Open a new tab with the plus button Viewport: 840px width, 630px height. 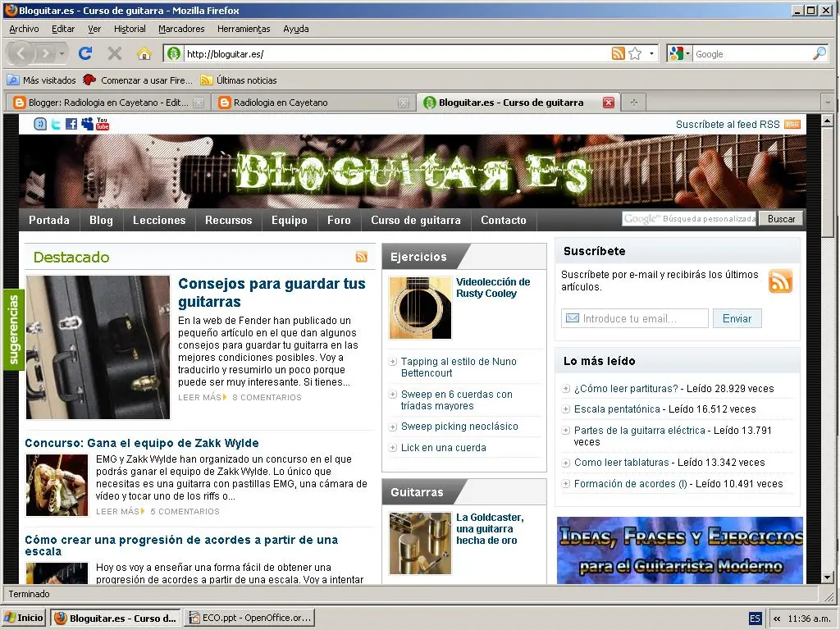634,103
